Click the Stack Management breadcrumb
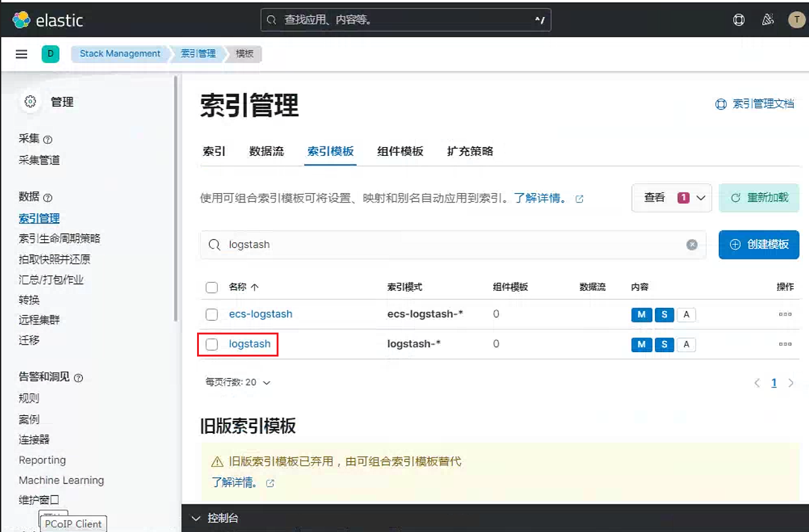This screenshot has height=532, width=809. pyautogui.click(x=120, y=54)
